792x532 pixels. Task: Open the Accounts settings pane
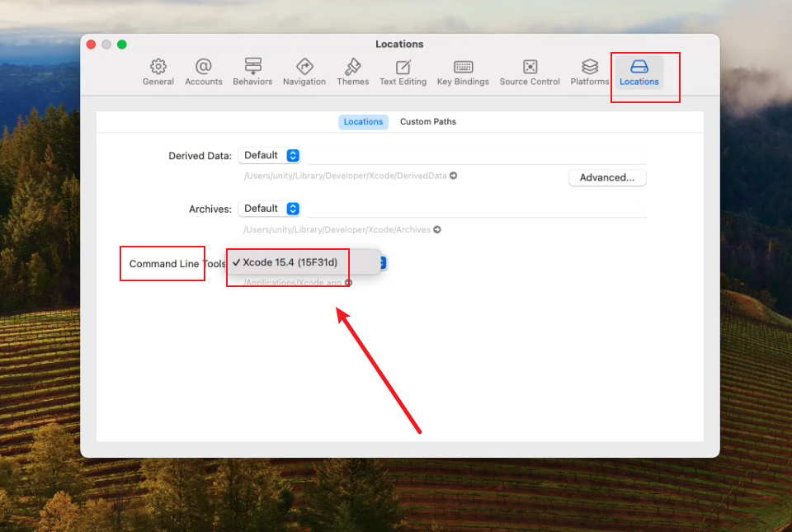coord(204,73)
